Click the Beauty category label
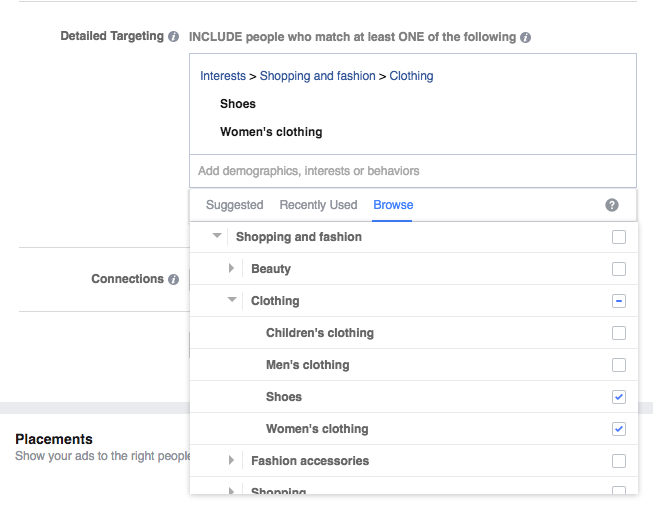Viewport: 653px width, 506px height. point(271,269)
